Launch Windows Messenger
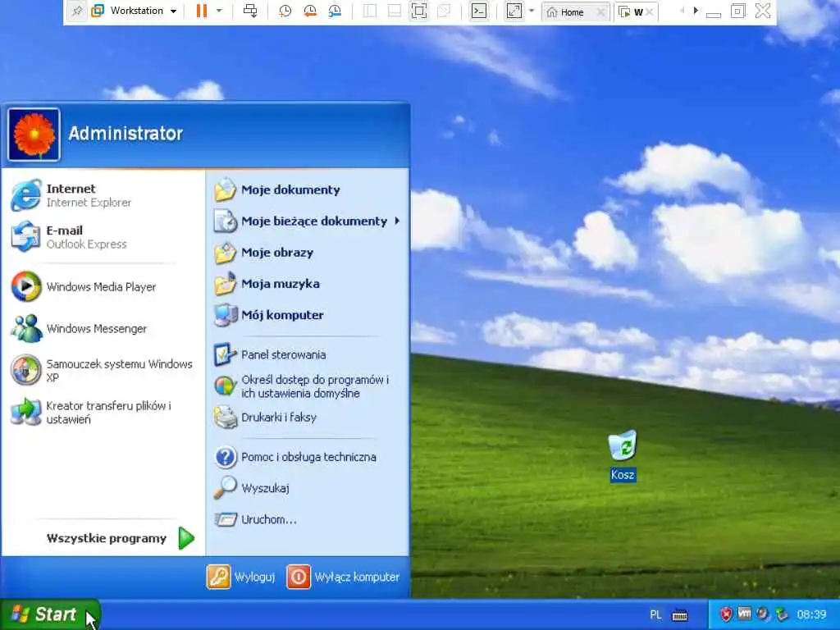 point(103,328)
